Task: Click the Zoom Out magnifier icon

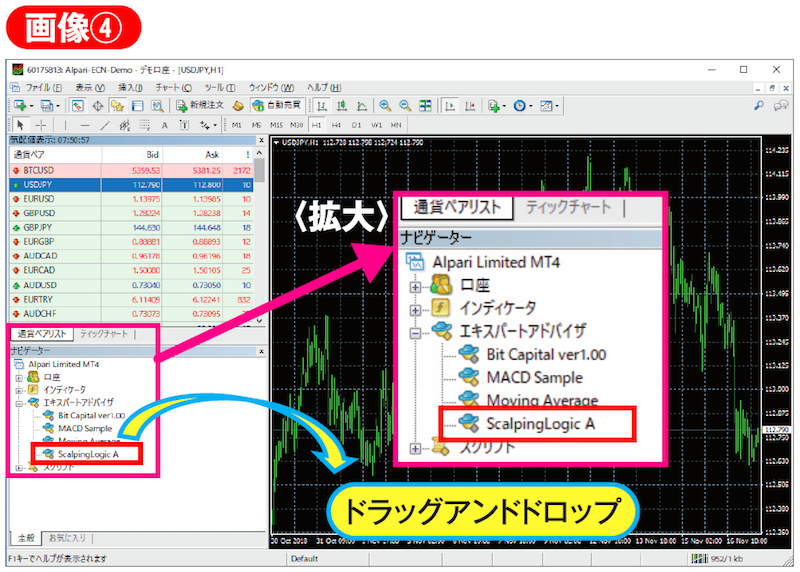Action: point(405,106)
